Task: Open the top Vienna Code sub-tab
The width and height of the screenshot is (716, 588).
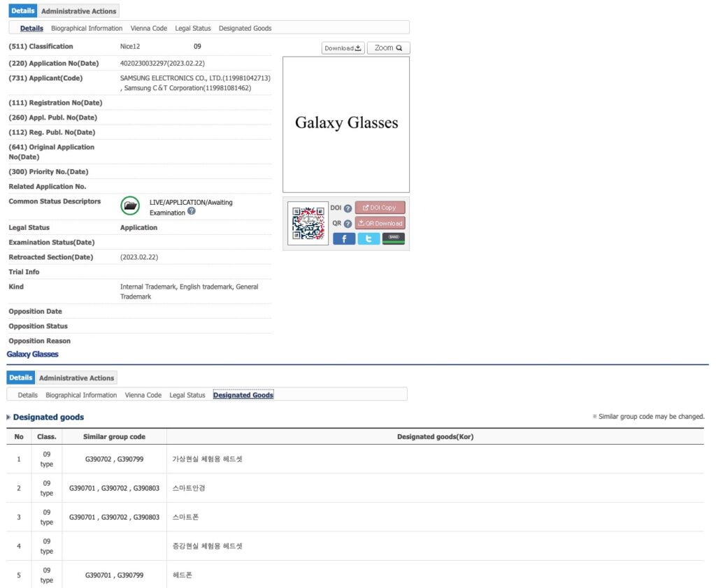Action: point(149,28)
